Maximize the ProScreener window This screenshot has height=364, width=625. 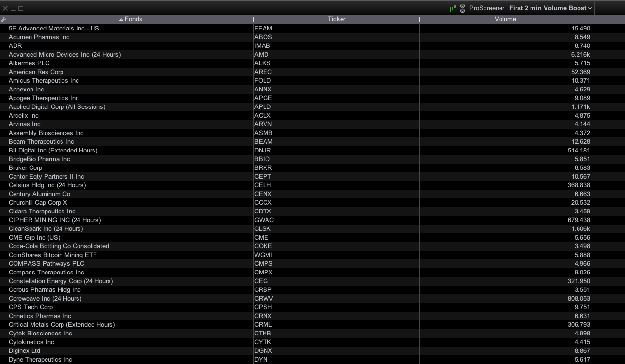pyautogui.click(x=21, y=8)
